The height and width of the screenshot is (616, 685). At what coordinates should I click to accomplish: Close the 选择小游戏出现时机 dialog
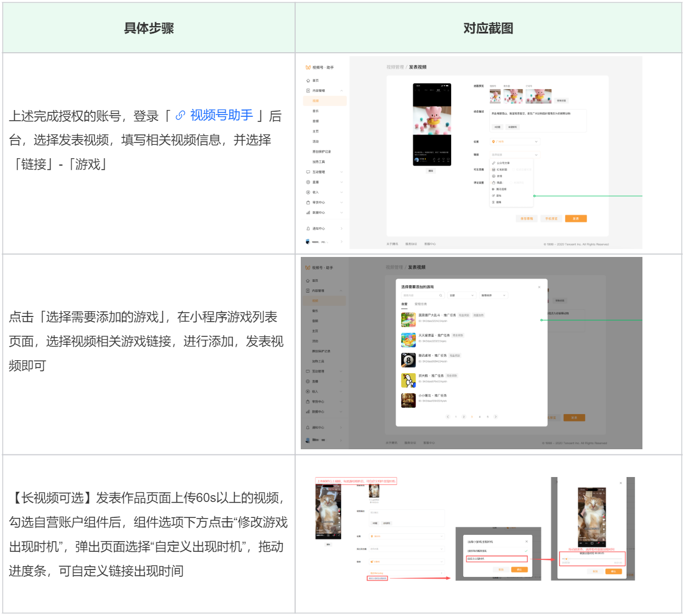pyautogui.click(x=527, y=542)
